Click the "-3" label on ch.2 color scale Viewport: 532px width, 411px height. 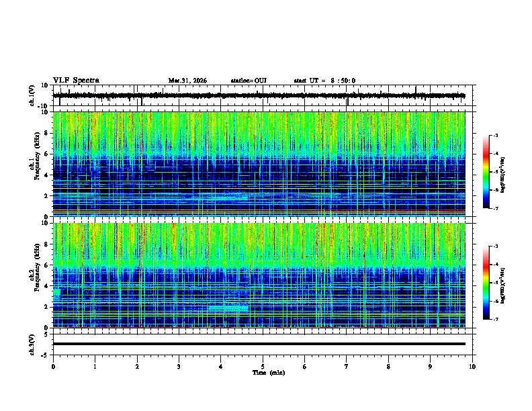pos(495,246)
